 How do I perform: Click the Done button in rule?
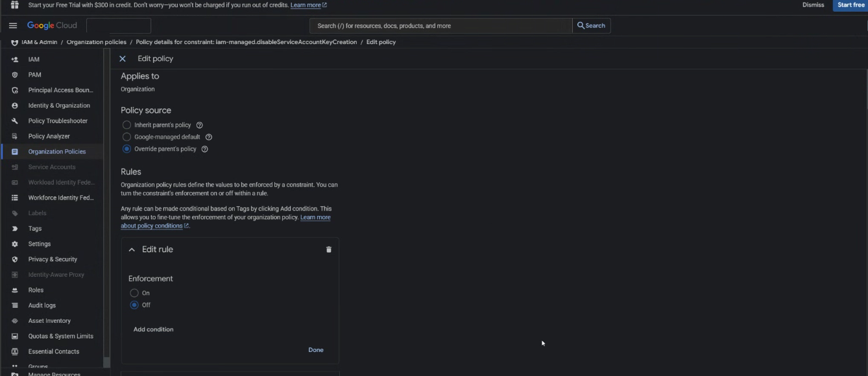coord(316,350)
